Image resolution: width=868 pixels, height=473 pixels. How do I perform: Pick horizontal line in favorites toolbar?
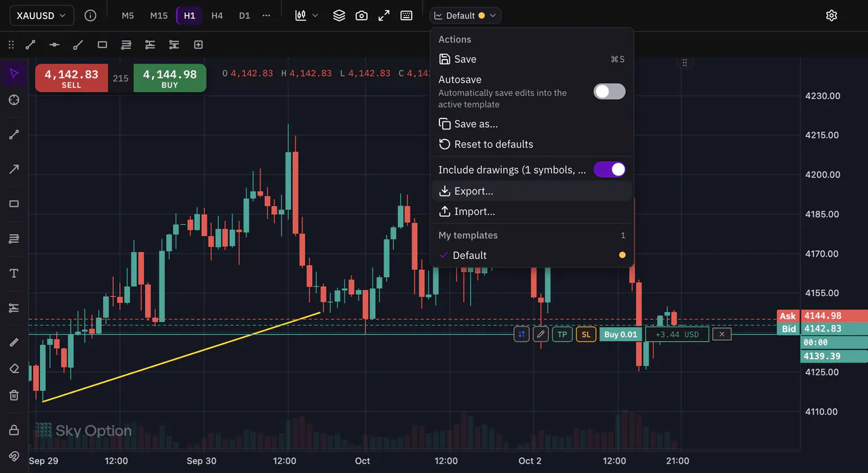click(x=54, y=45)
